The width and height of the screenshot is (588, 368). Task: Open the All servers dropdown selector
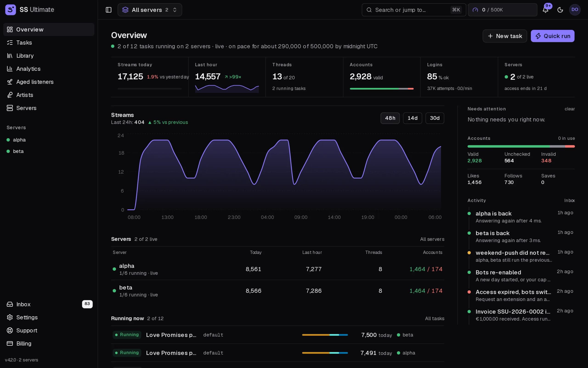pyautogui.click(x=150, y=10)
